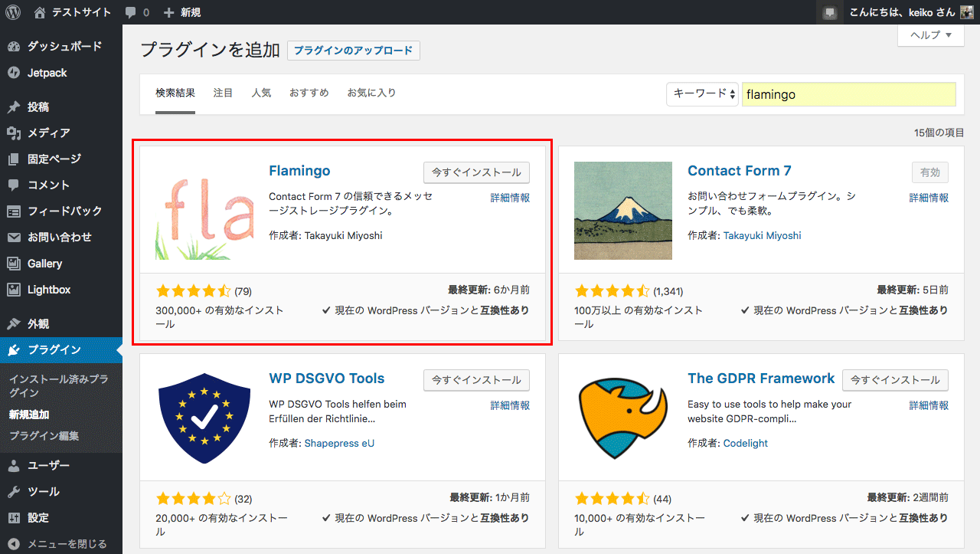This screenshot has width=980, height=554.
Task: Open プラグイン編集 submenu item
Action: point(44,436)
